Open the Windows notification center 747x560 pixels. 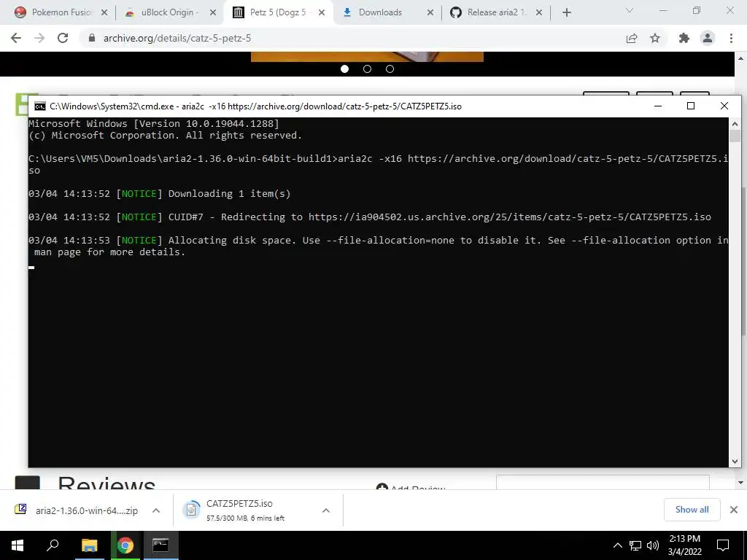click(x=723, y=545)
